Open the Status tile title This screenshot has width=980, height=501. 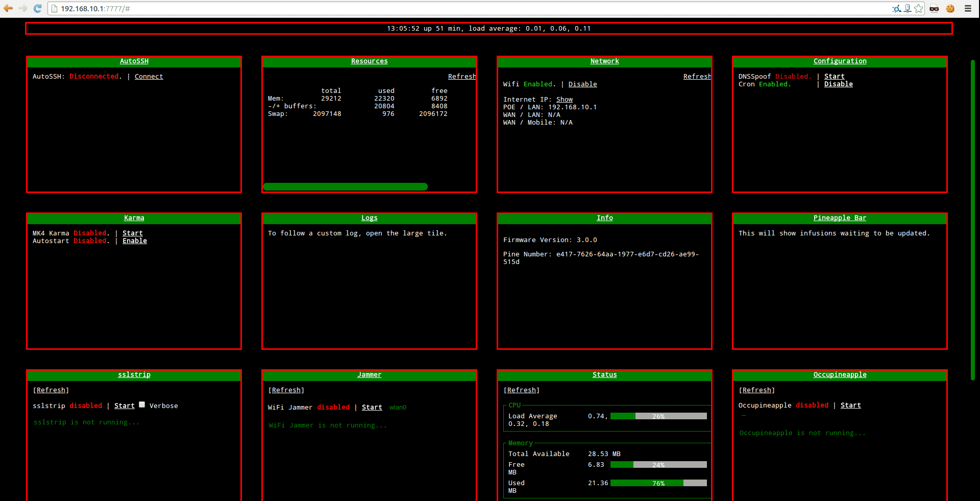pos(605,375)
